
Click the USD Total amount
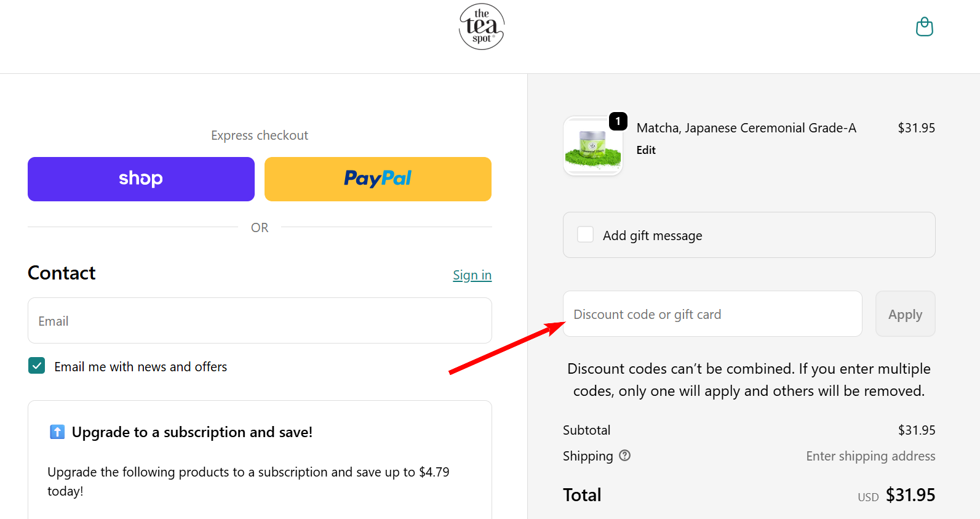coord(910,495)
